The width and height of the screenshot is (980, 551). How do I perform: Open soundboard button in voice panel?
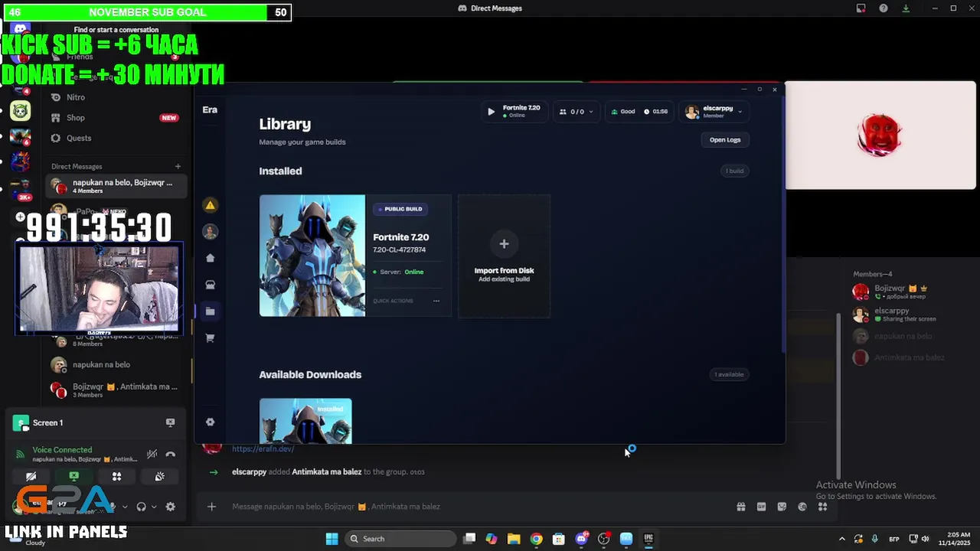click(x=159, y=476)
